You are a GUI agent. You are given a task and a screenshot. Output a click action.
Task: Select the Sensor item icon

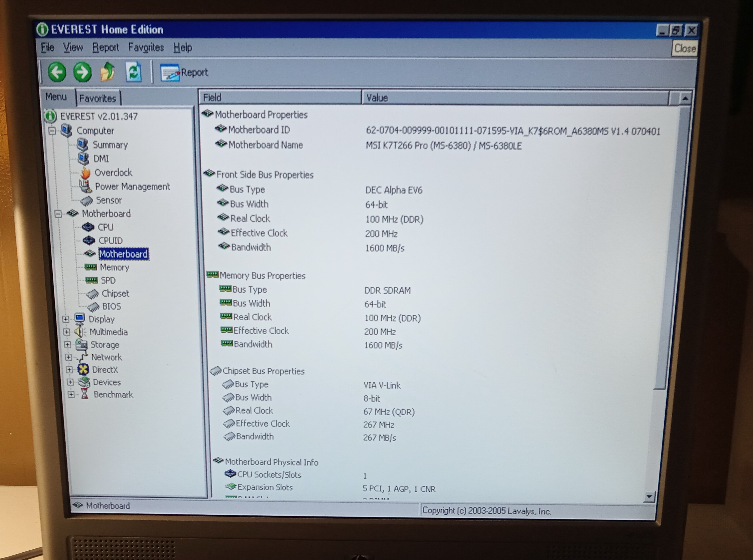point(87,201)
